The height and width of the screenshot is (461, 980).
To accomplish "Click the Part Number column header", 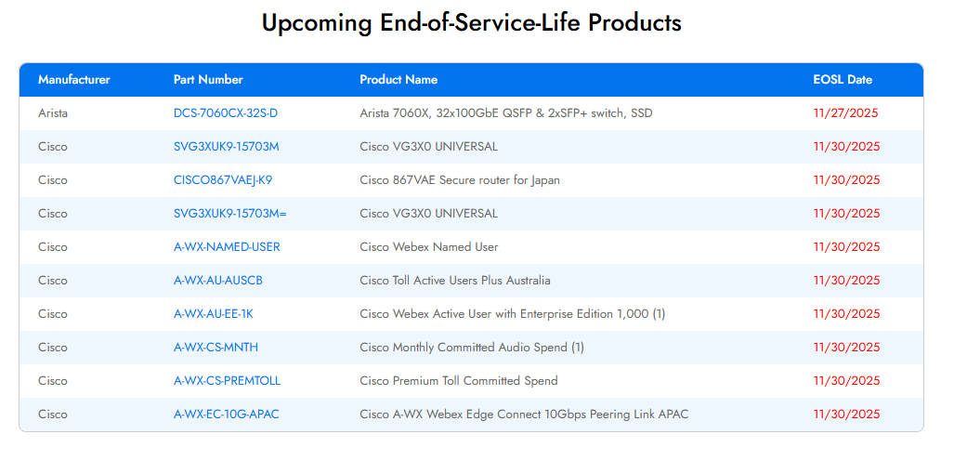I will tap(208, 80).
